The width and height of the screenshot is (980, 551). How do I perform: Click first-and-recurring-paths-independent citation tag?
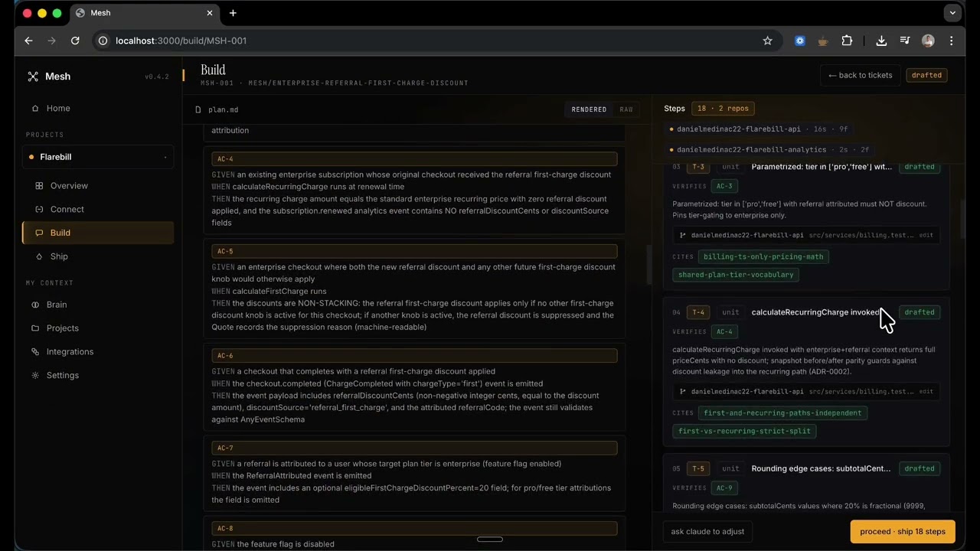pos(782,413)
